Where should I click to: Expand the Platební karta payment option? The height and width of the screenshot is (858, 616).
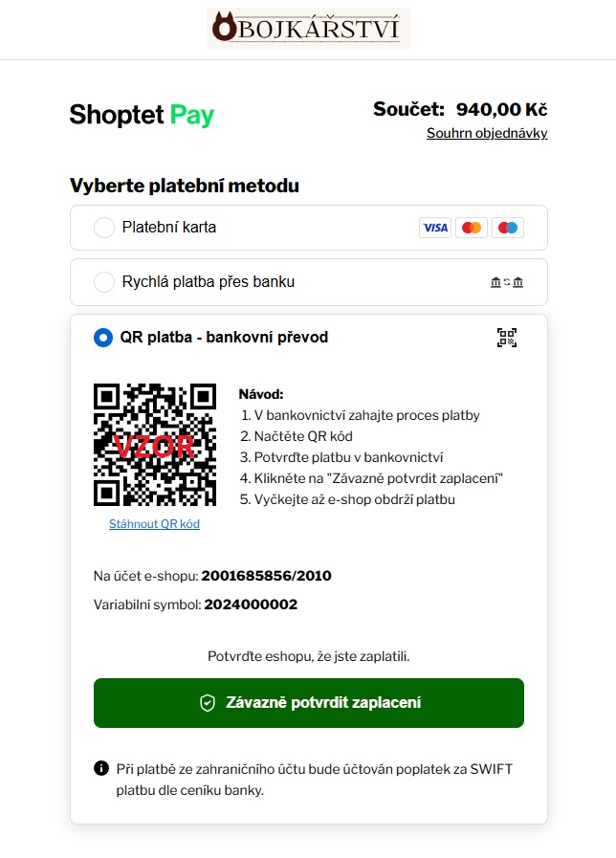[309, 228]
